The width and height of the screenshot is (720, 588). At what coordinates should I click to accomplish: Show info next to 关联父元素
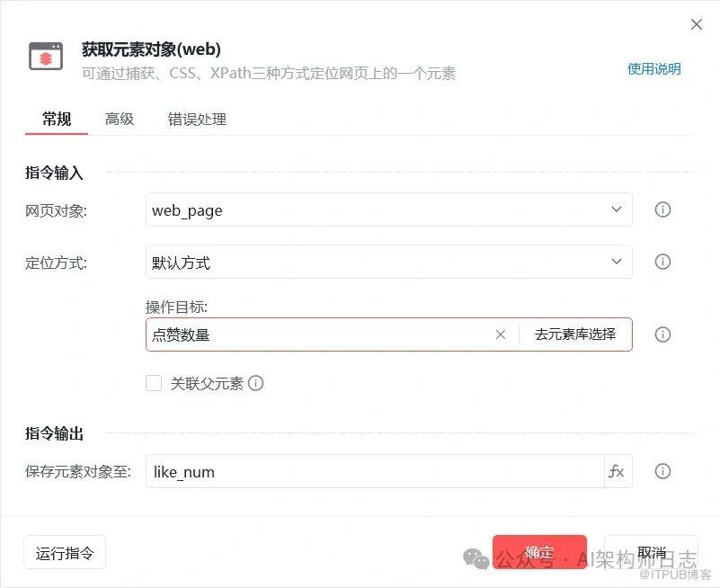(x=256, y=383)
